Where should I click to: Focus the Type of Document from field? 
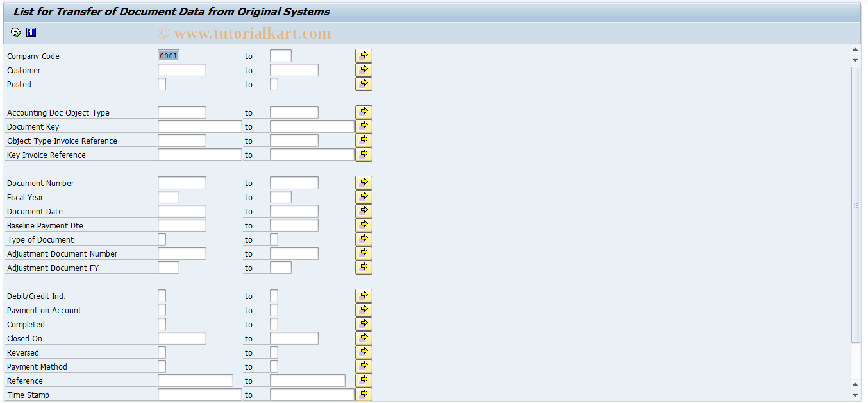pyautogui.click(x=162, y=239)
